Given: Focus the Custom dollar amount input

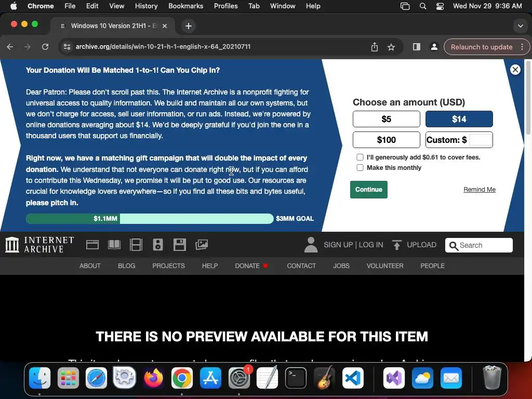Looking at the screenshot, I should pyautogui.click(x=480, y=140).
